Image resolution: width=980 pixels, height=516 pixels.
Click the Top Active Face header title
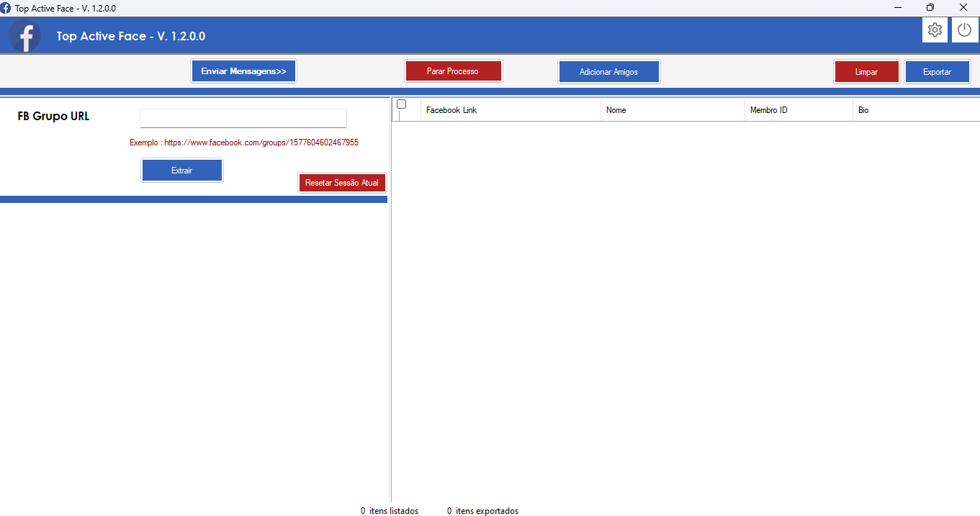(x=131, y=36)
